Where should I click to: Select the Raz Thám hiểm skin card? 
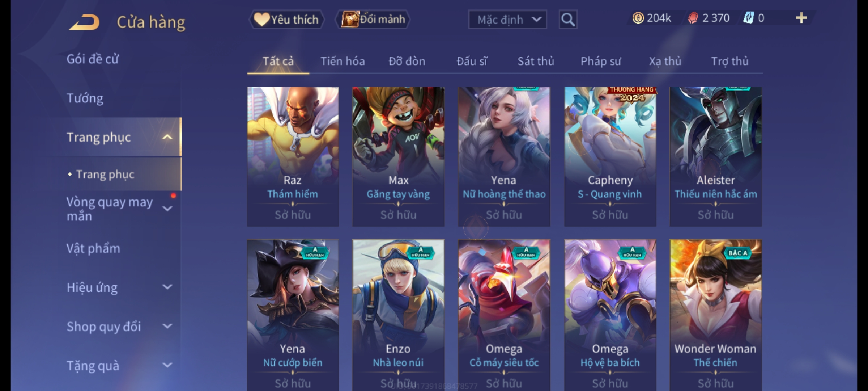[x=293, y=156]
